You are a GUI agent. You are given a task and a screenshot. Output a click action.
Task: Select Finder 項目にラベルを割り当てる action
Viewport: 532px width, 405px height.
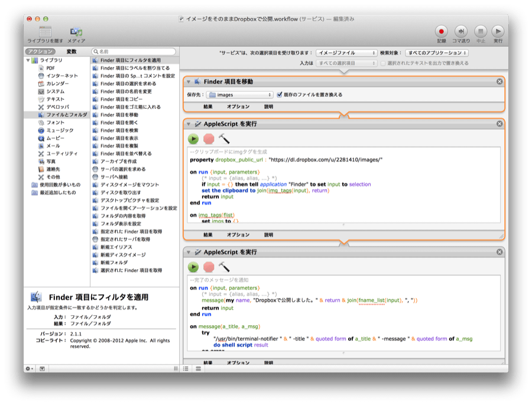[135, 68]
